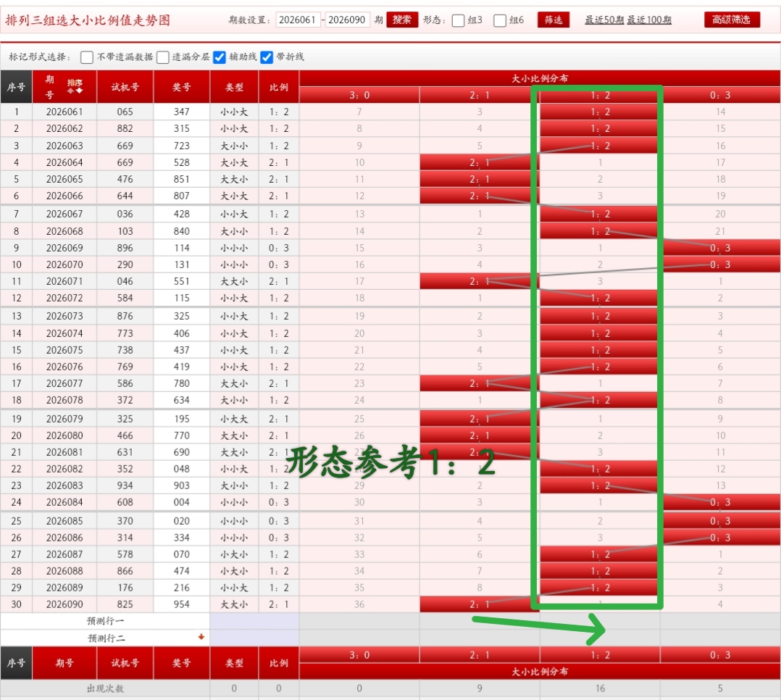Screen dimensions: 781x700
Task: Enable 遗漏分层 checkbox
Action: pos(163,57)
